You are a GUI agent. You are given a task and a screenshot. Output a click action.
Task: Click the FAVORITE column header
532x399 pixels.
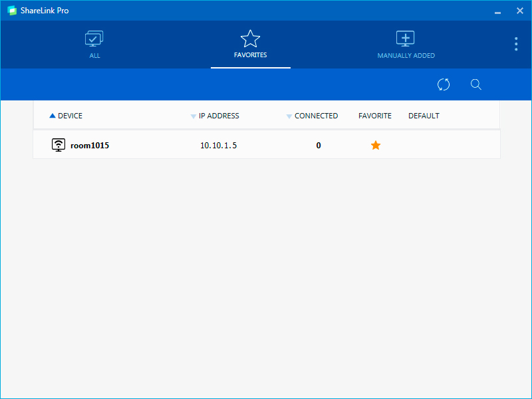click(375, 116)
